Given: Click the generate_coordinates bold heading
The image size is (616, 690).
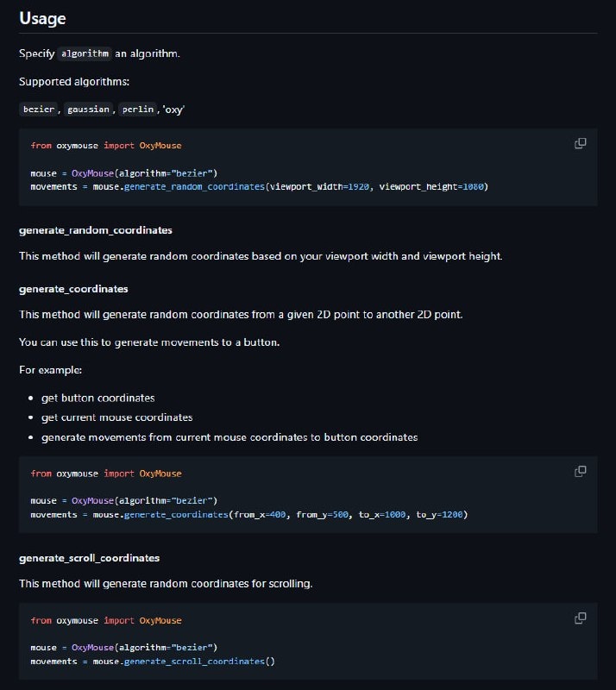Looking at the screenshot, I should click(x=73, y=288).
